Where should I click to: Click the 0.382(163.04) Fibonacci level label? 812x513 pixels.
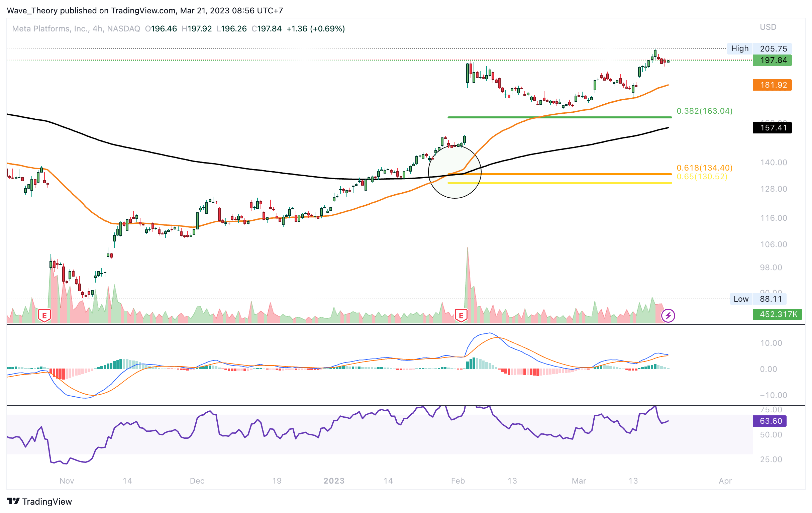tap(704, 111)
